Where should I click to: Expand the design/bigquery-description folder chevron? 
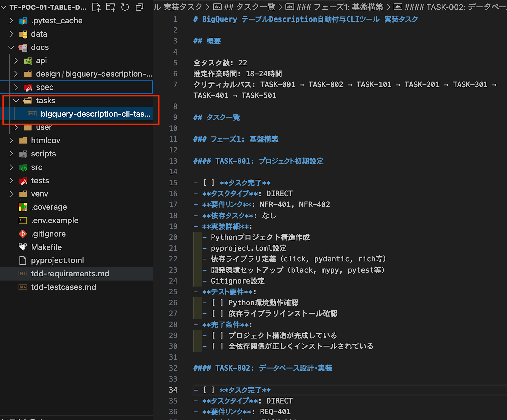16,74
